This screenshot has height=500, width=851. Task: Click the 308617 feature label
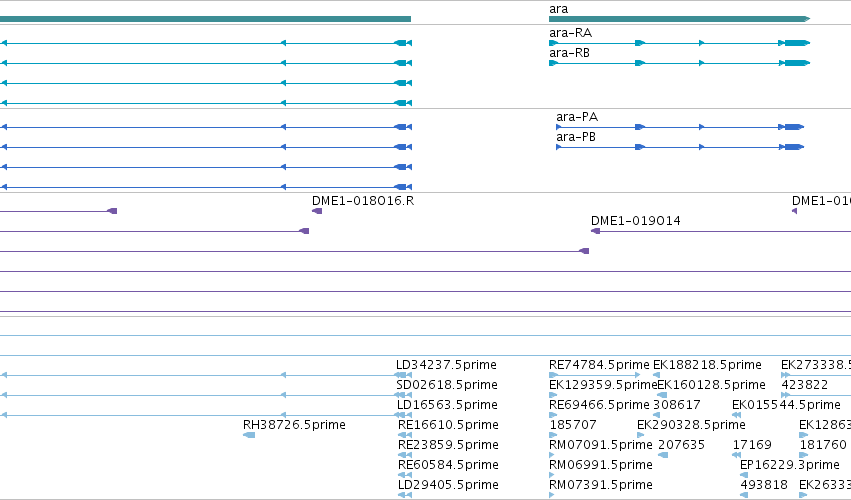click(677, 405)
